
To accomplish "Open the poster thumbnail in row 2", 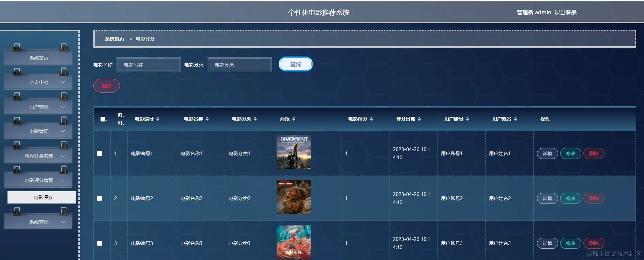I will pos(294,197).
